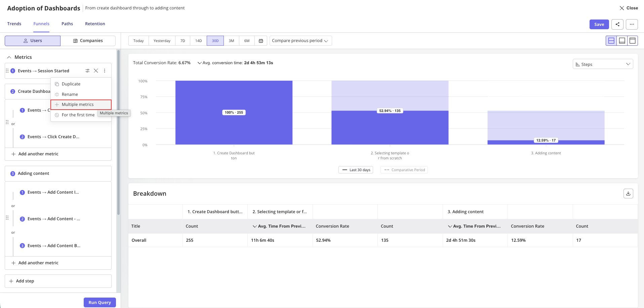
Task: Remove the Session Started metric
Action: pyautogui.click(x=96, y=71)
